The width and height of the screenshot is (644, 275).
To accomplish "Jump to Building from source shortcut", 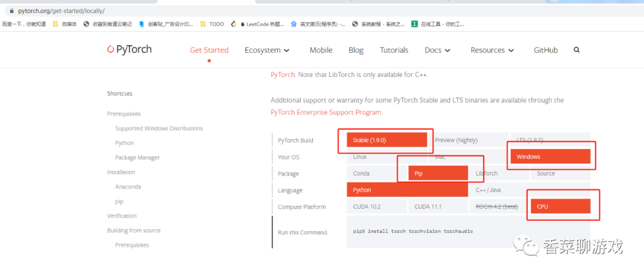I will coord(134,230).
